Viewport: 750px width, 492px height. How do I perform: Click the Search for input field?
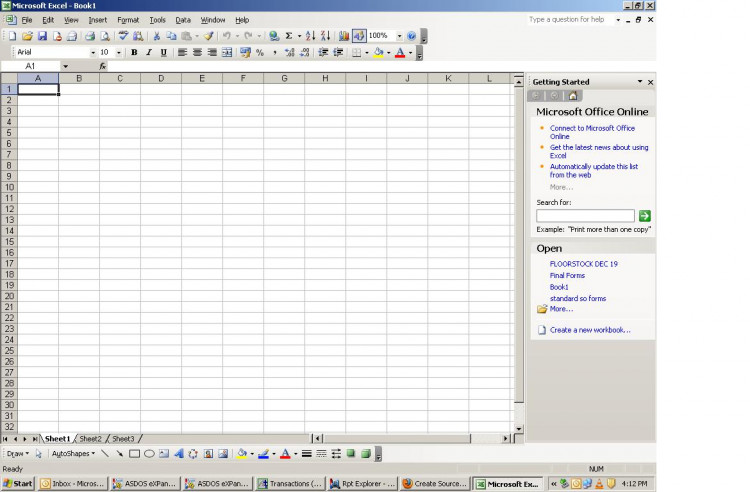click(x=585, y=216)
